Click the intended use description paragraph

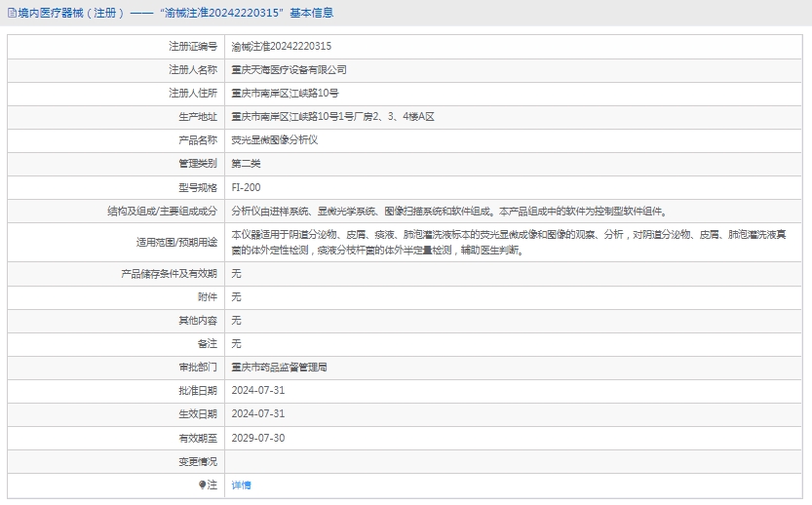click(x=515, y=242)
